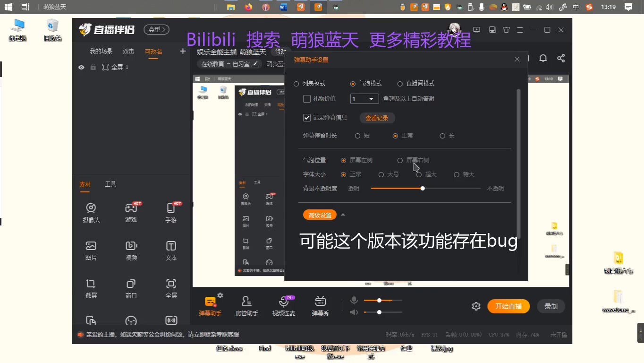Enable the 礼物价值 checkbox
The width and height of the screenshot is (644, 363).
307,99
